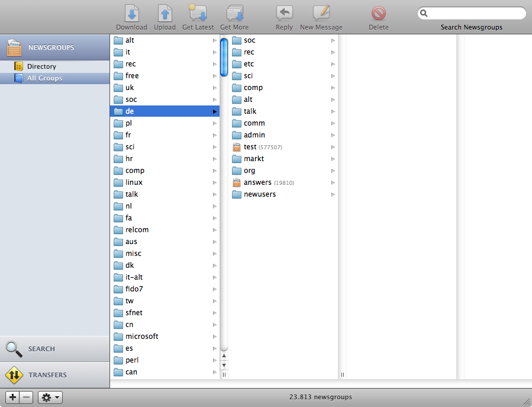Viewport: 532px width, 407px height.
Task: Expand the linux hierarchy arrow
Action: coord(215,182)
